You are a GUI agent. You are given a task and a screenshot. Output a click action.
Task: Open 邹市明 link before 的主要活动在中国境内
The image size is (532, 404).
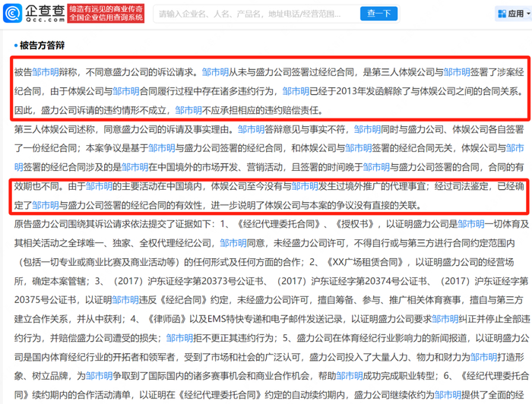99,186
